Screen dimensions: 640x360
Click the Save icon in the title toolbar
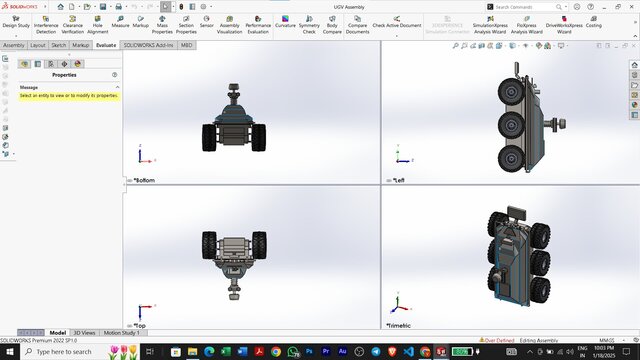103,7
